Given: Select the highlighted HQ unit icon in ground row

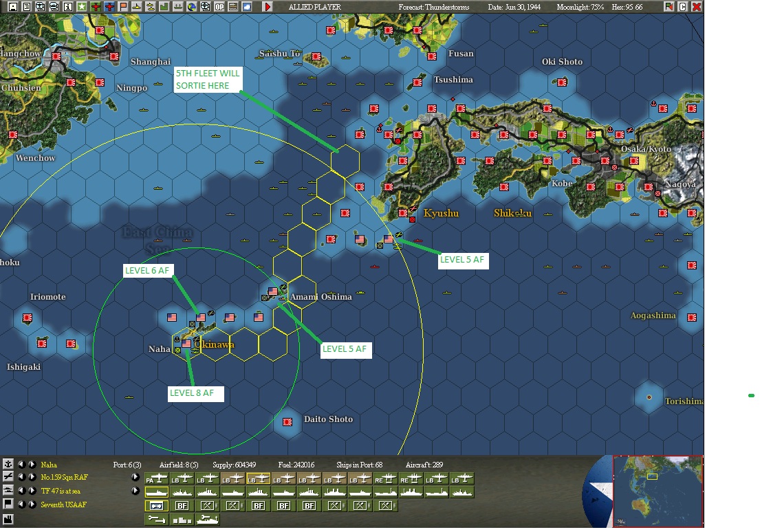Looking at the screenshot, I should click(x=157, y=506).
